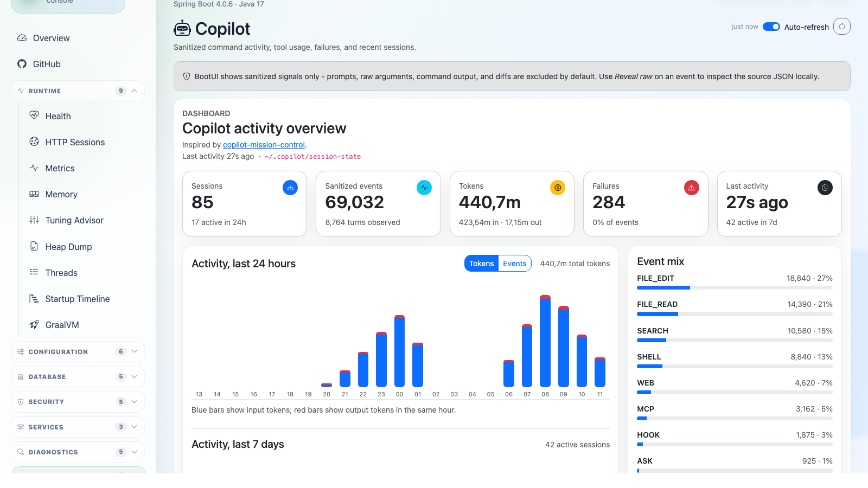The width and height of the screenshot is (868, 488).
Task: Click the Sanitized events cyan pulse icon
Action: (424, 188)
